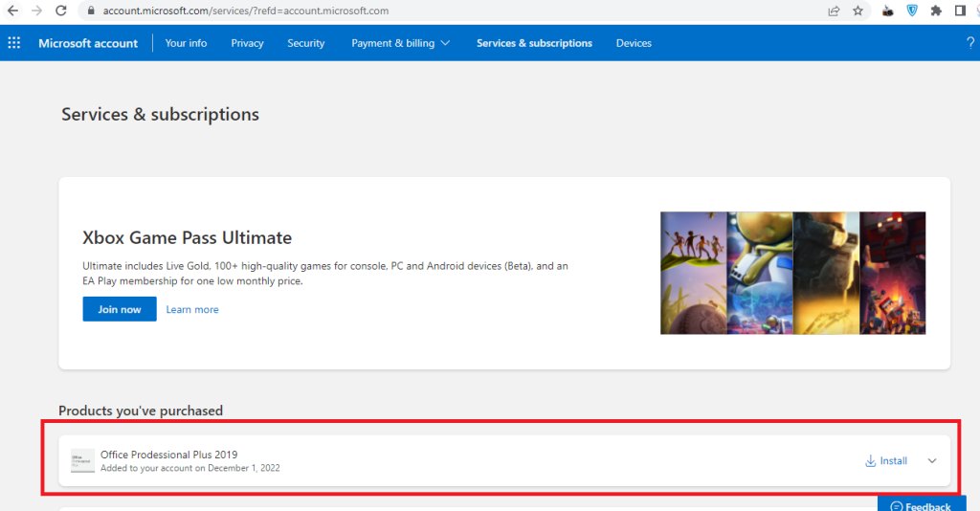Switch to the Devices tab
Image resolution: width=980 pixels, height=511 pixels.
point(634,43)
